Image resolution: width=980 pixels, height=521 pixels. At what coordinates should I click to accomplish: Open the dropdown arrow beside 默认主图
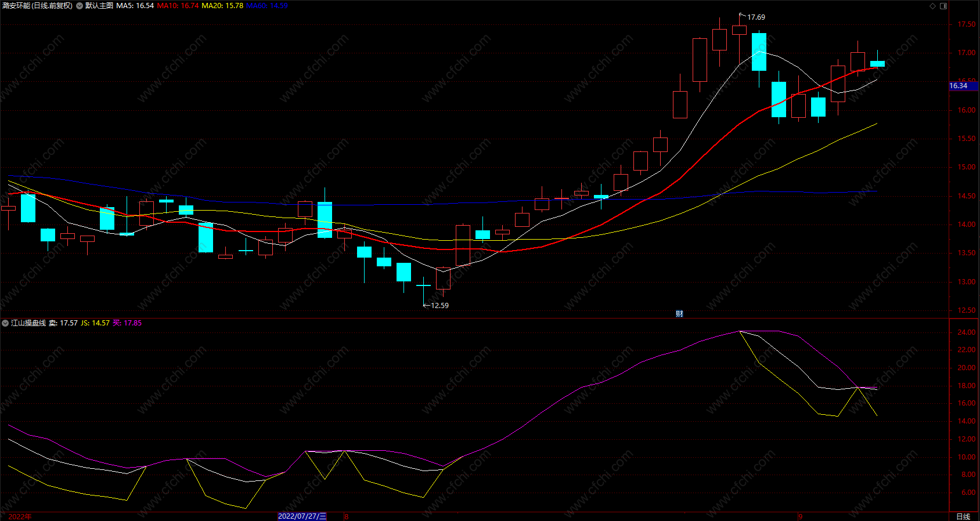tap(80, 6)
